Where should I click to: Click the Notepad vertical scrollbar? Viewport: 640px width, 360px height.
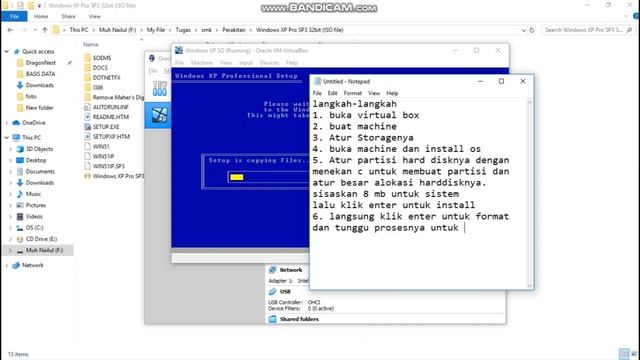[x=530, y=193]
